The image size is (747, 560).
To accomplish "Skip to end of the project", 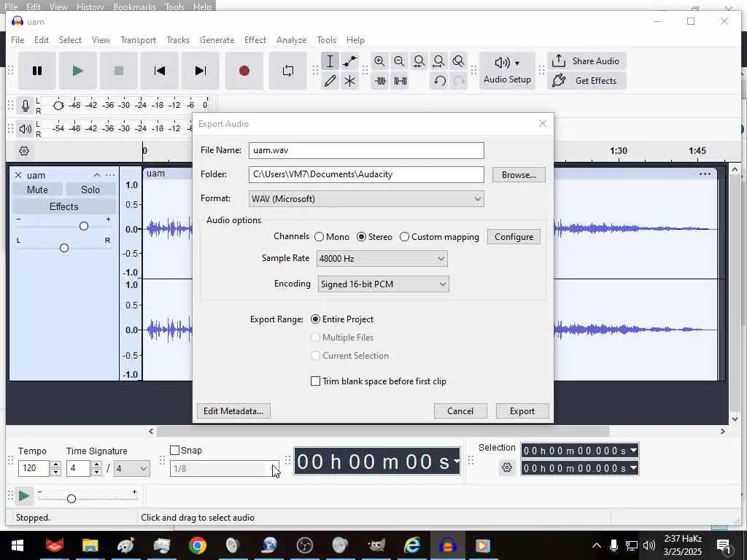I will [201, 71].
